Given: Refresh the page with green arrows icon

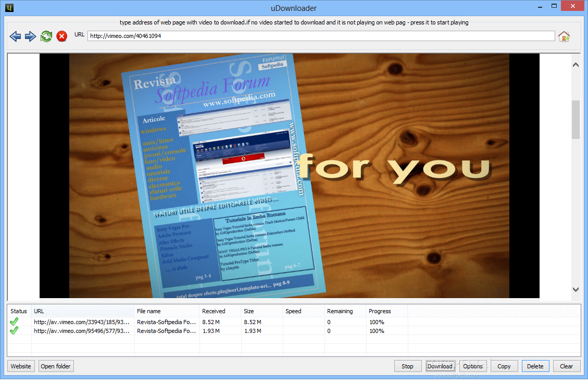Looking at the screenshot, I should tap(46, 36).
